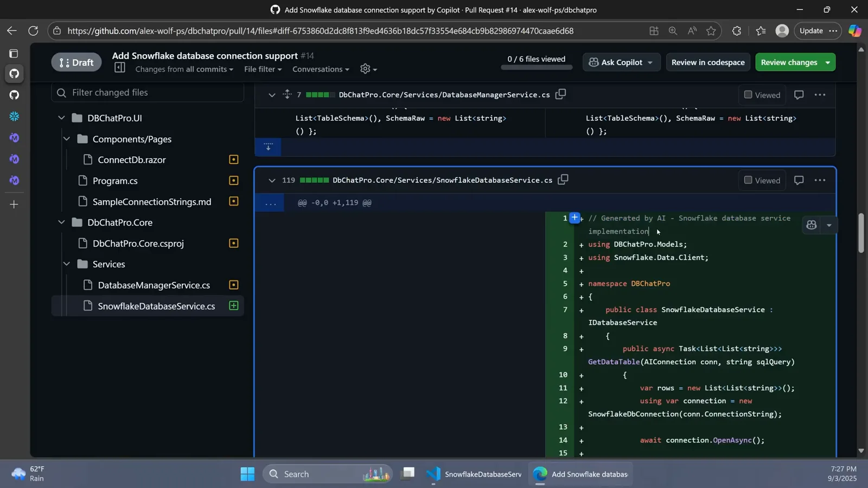Click the Review in codespace button
868x488 pixels.
708,62
